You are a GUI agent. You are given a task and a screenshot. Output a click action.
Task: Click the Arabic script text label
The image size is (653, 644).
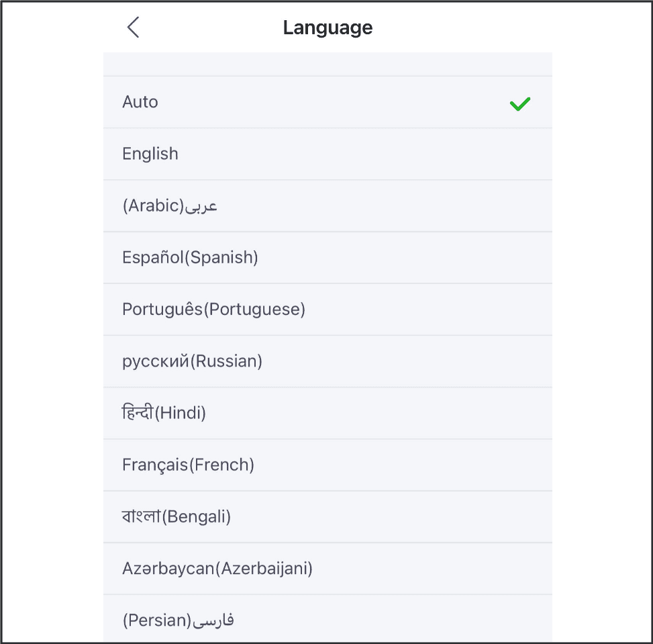[201, 206]
